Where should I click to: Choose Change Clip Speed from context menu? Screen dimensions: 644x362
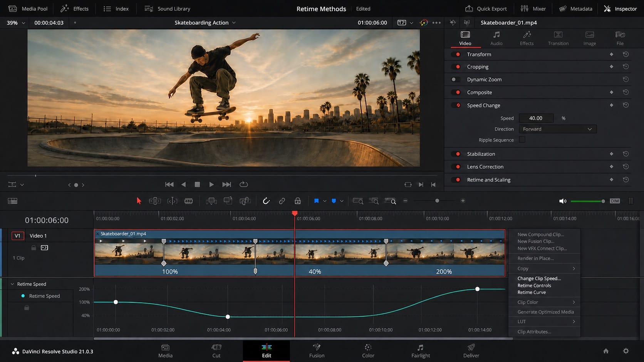tap(539, 279)
